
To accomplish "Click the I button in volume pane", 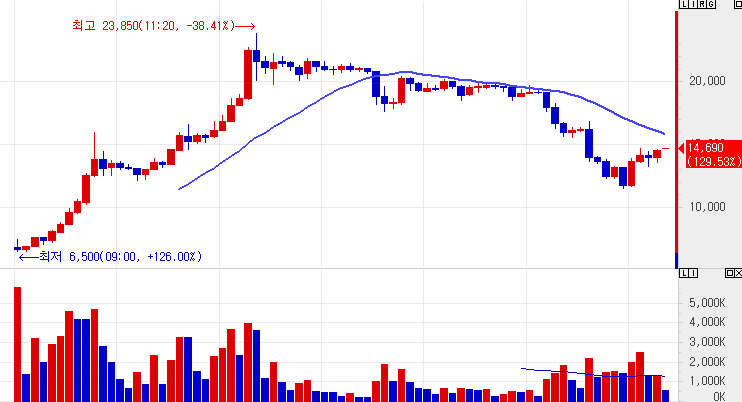I will 693,271.
